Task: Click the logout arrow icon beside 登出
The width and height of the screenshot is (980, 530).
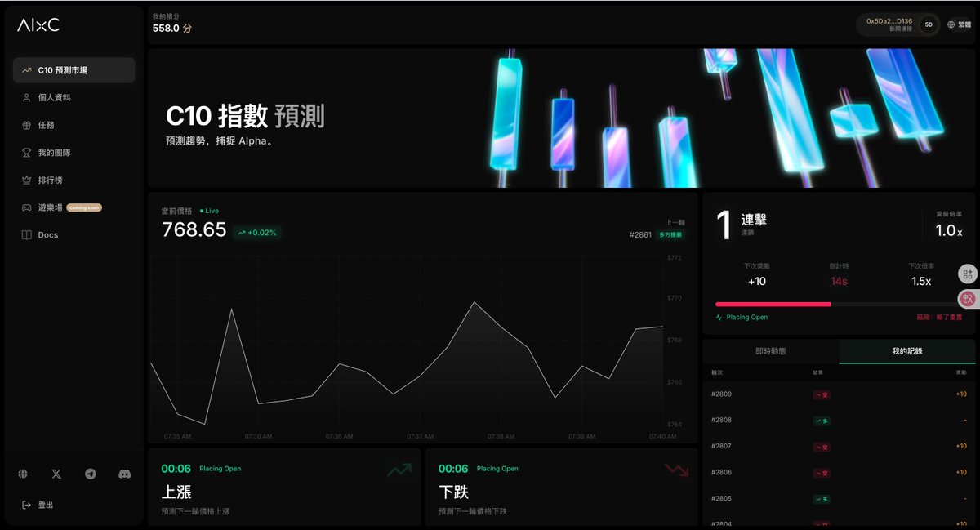Action: (x=27, y=505)
